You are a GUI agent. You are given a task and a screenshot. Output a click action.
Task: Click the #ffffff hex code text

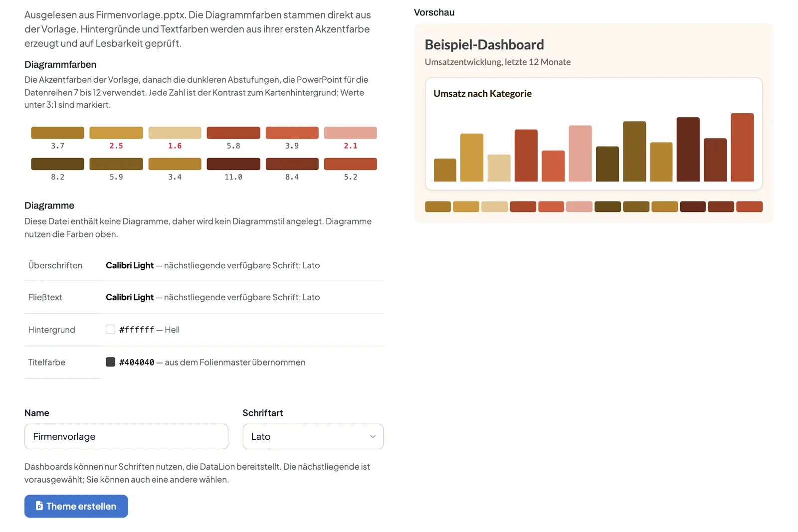(x=137, y=330)
